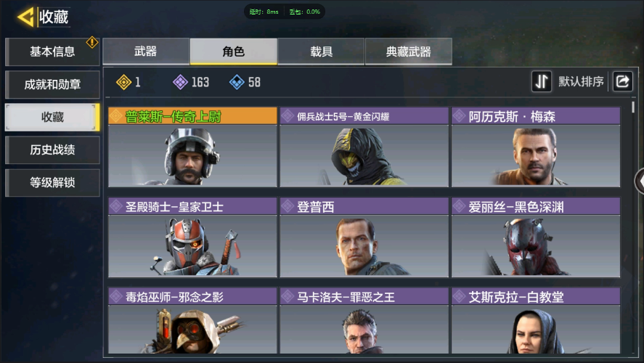This screenshot has height=363, width=644.
Task: Click the purple epic rarity count icon
Action: click(x=180, y=82)
